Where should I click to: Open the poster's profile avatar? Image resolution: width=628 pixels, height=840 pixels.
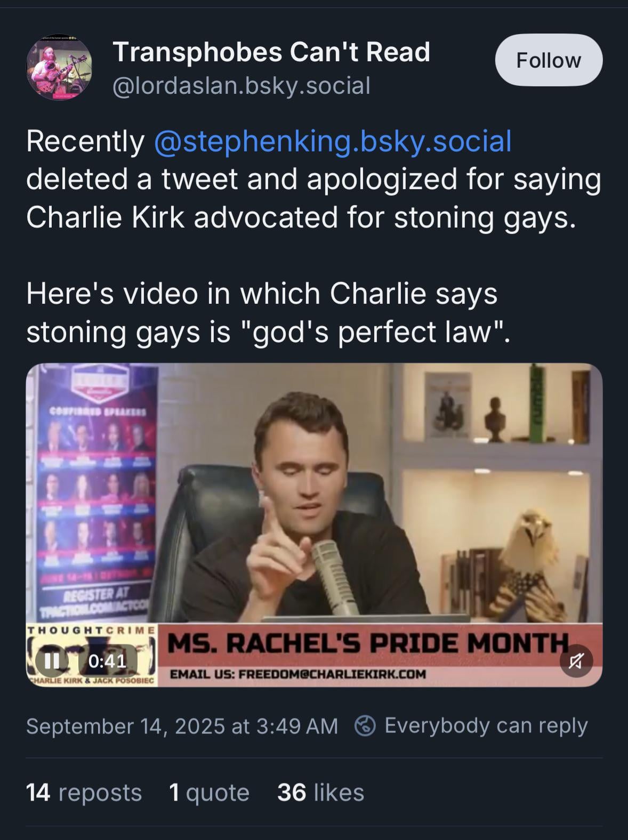point(59,67)
